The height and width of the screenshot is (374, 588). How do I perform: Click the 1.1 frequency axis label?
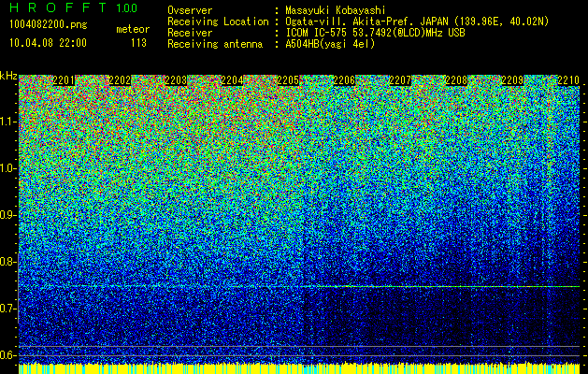(8, 122)
